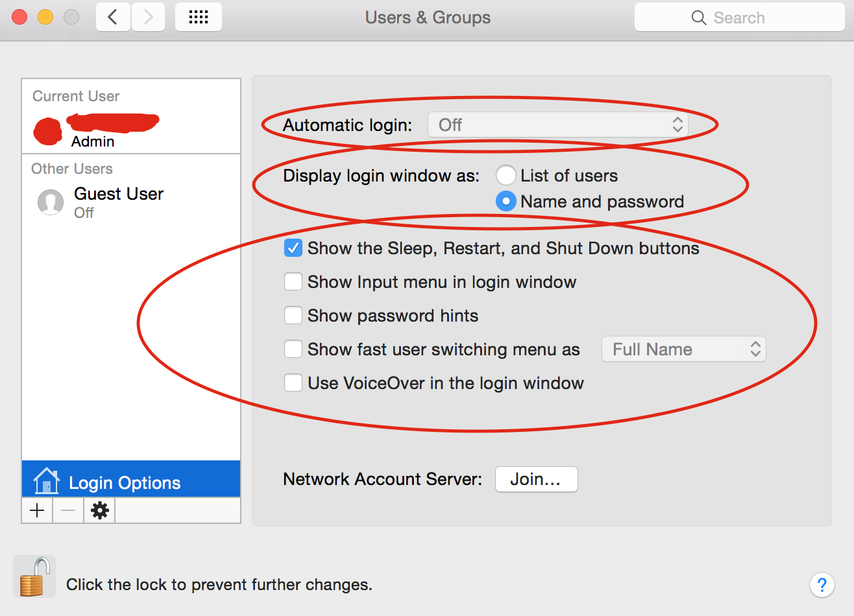Open the fast user switching Full Name dropdown

coord(683,349)
